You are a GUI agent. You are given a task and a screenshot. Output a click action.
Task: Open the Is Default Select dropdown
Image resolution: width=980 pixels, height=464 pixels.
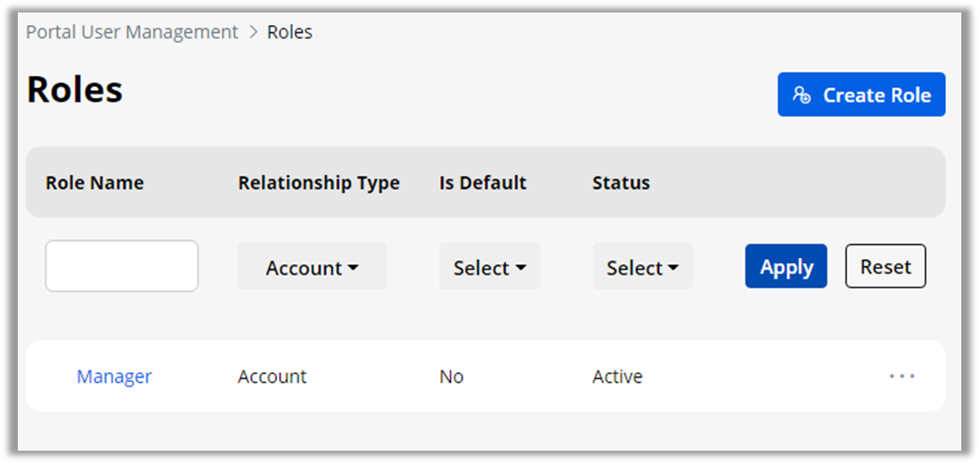[x=489, y=267]
